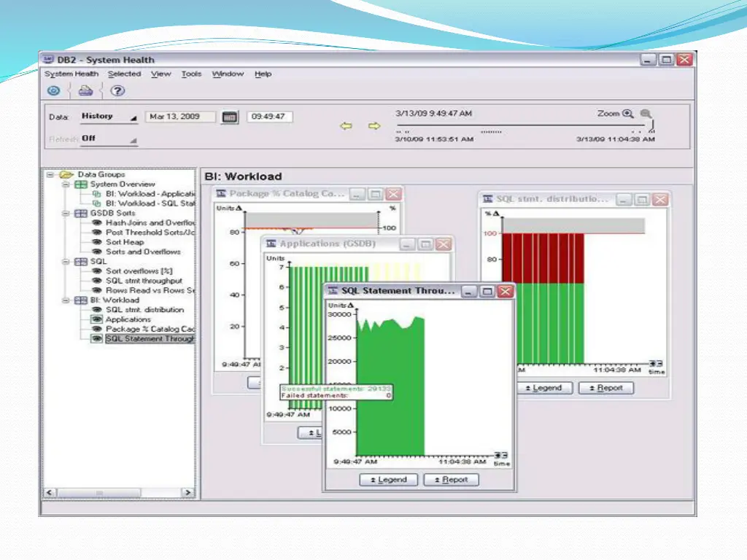Select Package % Catalog Cache tree item
The height and width of the screenshot is (560, 747).
(150, 329)
